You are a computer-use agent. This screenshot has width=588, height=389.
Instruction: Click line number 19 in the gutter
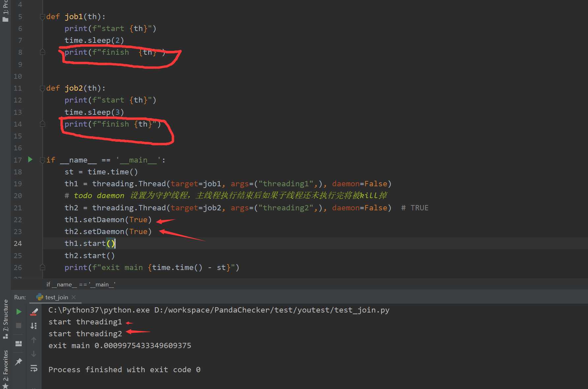[18, 184]
